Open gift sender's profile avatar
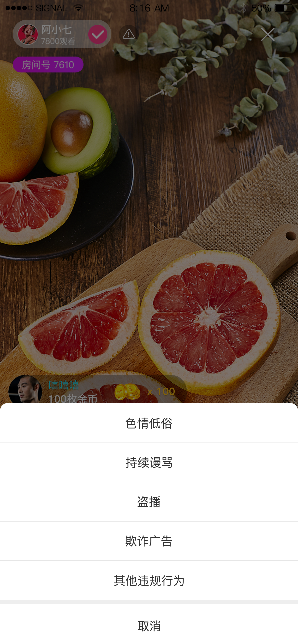The width and height of the screenshot is (298, 644). point(25,389)
